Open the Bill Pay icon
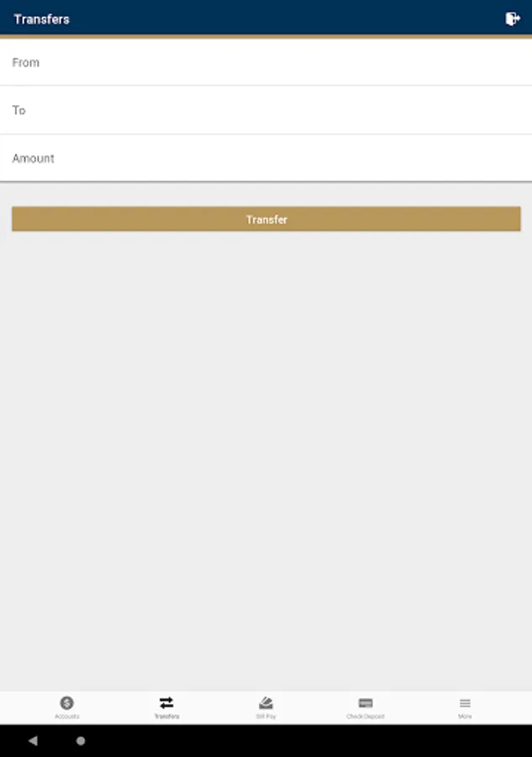The image size is (532, 757). 266,703
